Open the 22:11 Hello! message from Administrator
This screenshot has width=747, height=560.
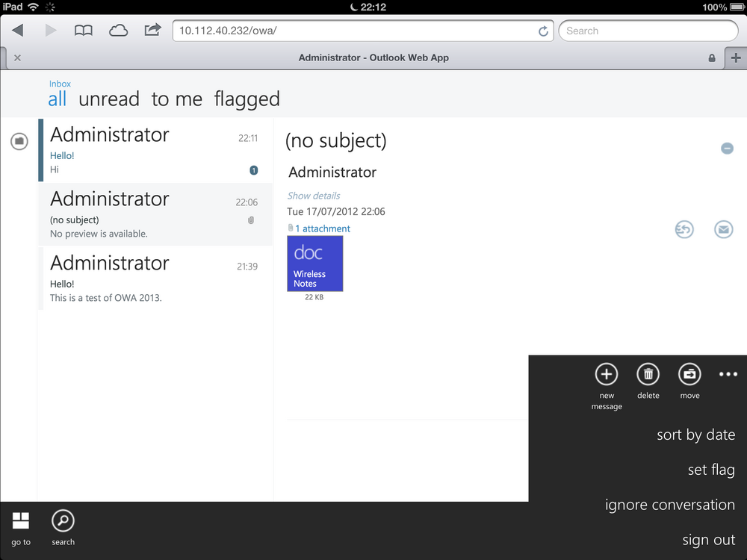coord(155,150)
